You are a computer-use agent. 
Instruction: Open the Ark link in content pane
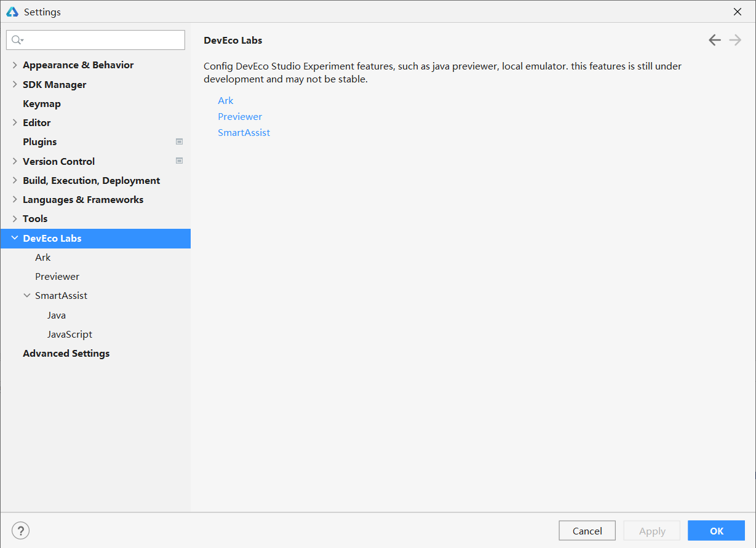(226, 101)
